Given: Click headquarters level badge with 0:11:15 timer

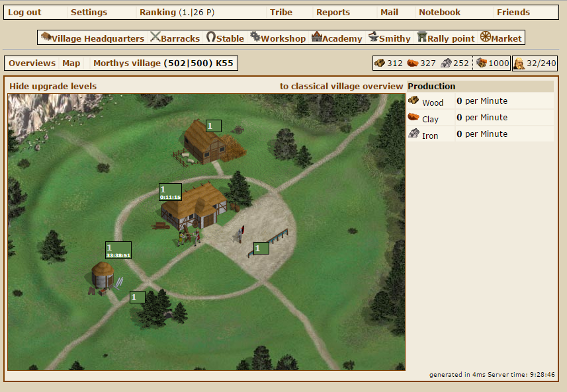Looking at the screenshot, I should click(x=170, y=192).
